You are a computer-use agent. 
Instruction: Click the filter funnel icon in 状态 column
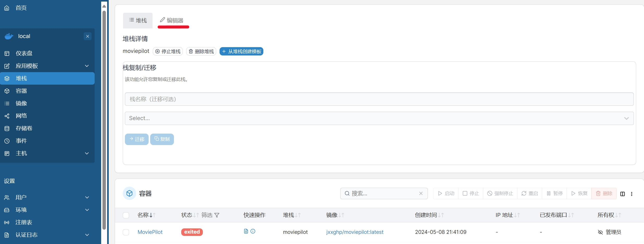pos(217,215)
